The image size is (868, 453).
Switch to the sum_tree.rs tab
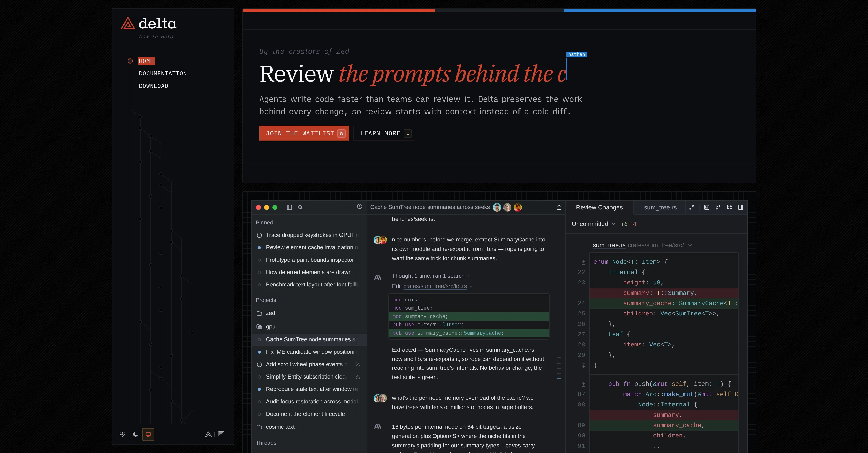[x=660, y=207]
